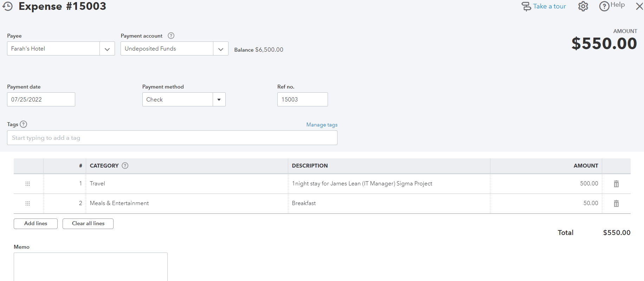Screen dimensions: 644x281
Task: Open the Manage tags link
Action: point(322,125)
